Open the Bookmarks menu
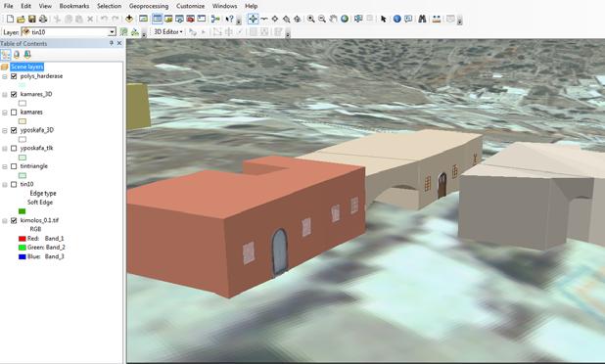The image size is (605, 364). click(74, 6)
